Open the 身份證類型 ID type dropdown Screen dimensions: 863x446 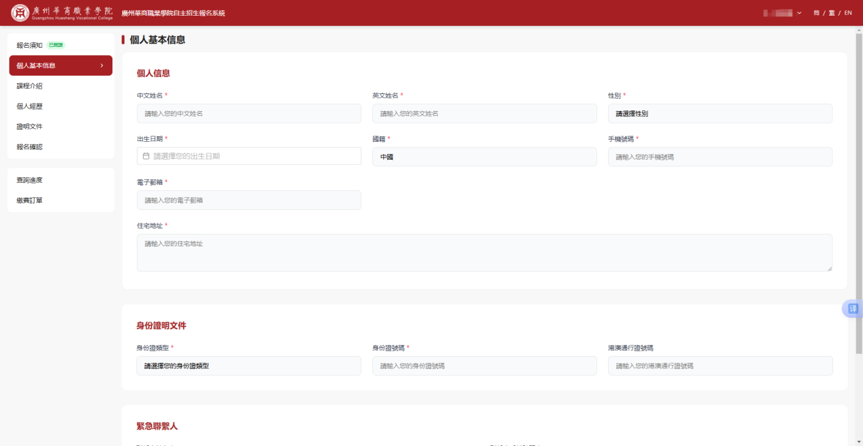(x=249, y=366)
